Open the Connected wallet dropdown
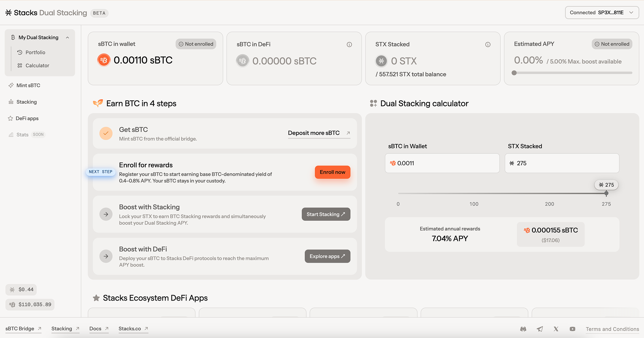The width and height of the screenshot is (644, 338). 602,13
